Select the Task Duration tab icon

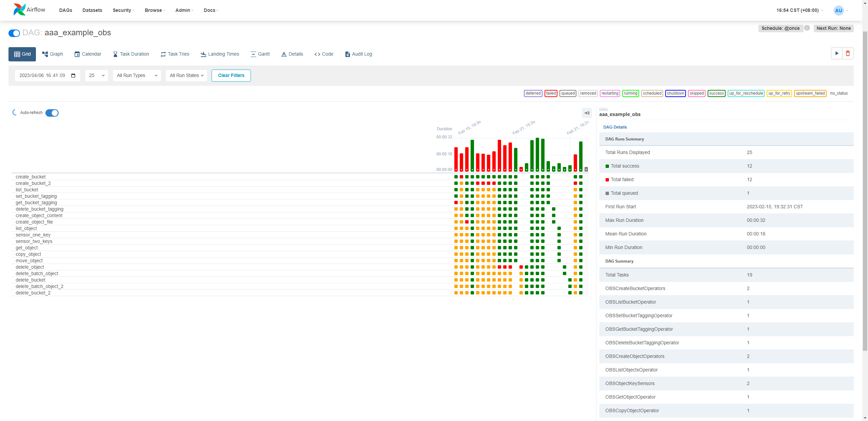[x=115, y=54]
